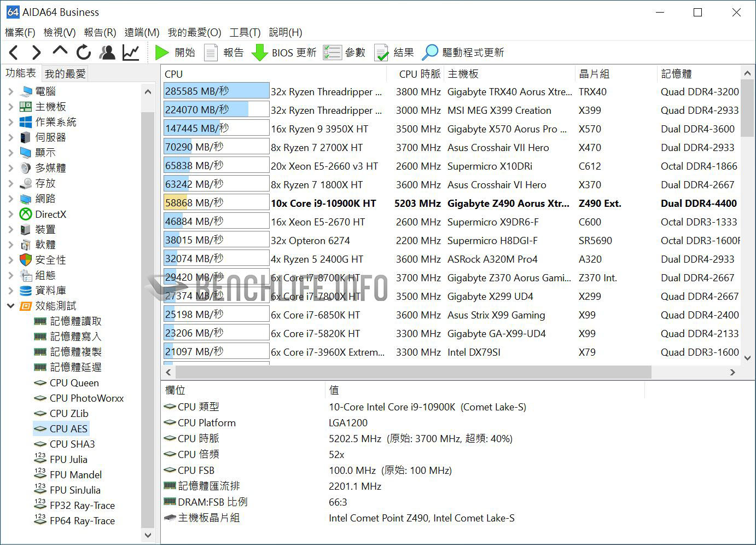756x545 pixels.
Task: Click the user profile silhouette toolbar icon
Action: coord(107,53)
